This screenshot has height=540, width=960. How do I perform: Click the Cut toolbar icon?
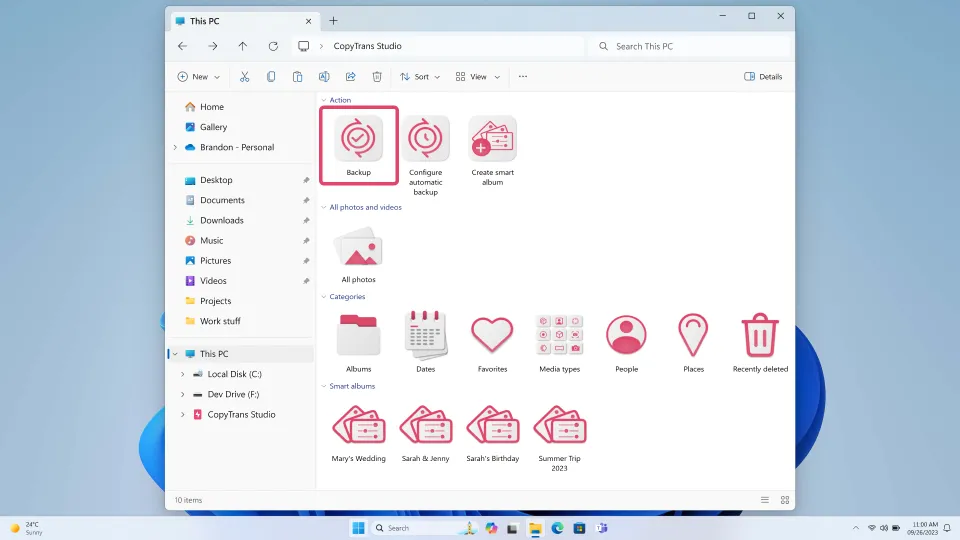(x=244, y=77)
